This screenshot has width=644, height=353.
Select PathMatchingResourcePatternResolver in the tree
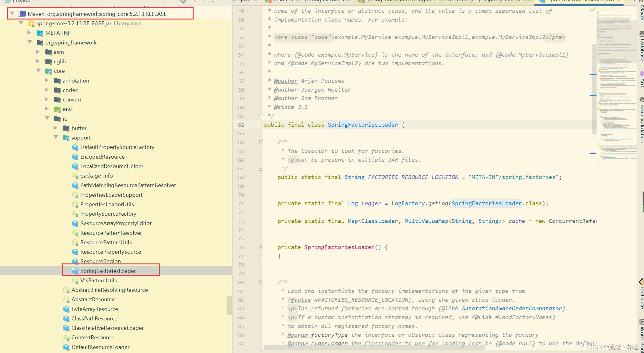tap(128, 185)
